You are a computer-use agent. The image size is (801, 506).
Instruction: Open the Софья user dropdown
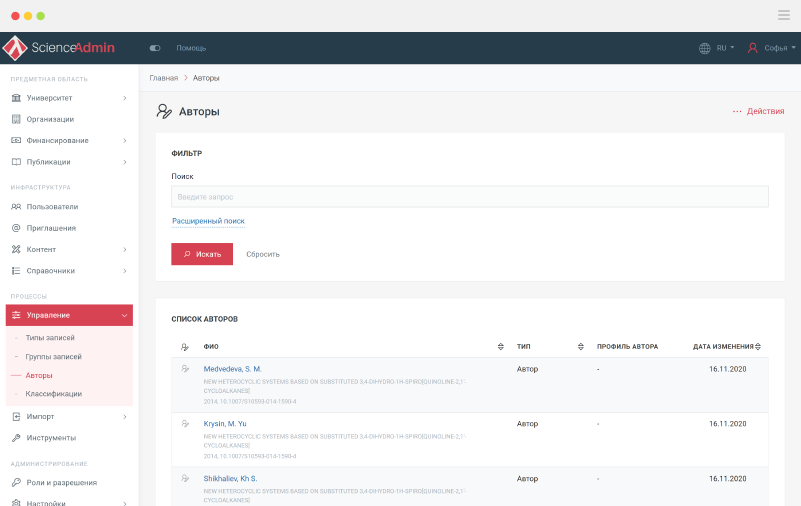click(x=780, y=48)
